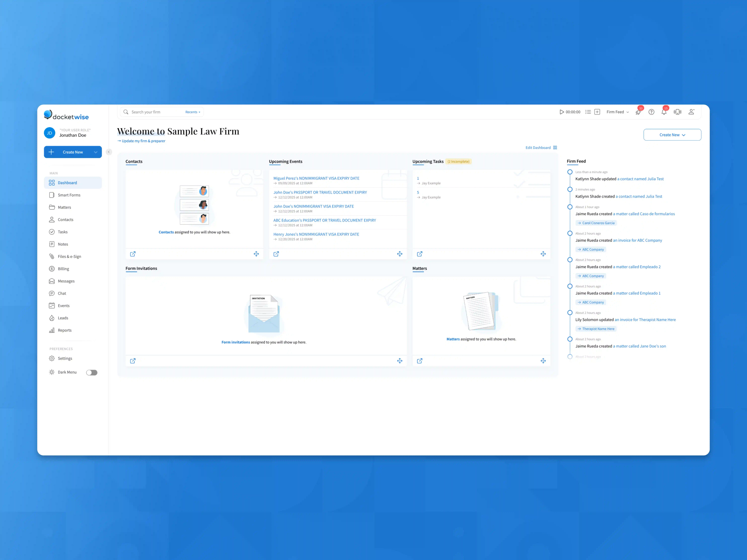The image size is (747, 560).
Task: Open the user profile icon
Action: tap(692, 112)
